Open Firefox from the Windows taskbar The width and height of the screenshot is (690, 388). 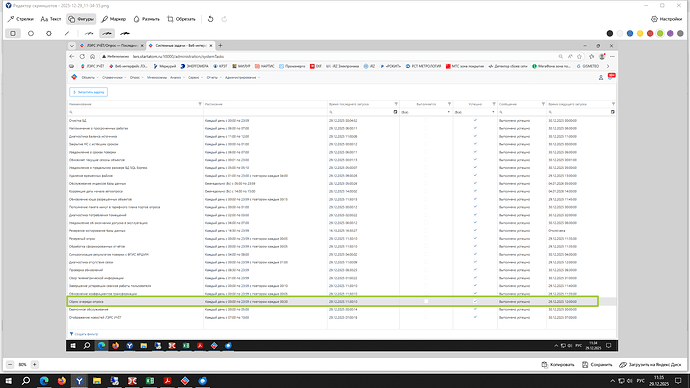pos(62,381)
